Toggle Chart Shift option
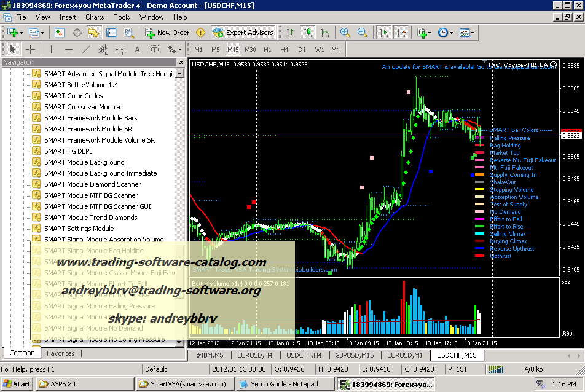This screenshot has width=585, height=392. pyautogui.click(x=401, y=33)
